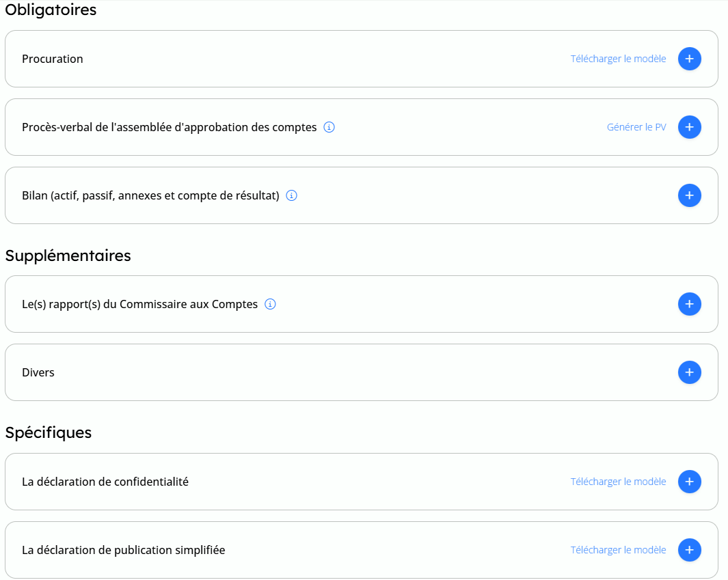Click the plus button for Procuration
728x580 pixels.
coord(689,59)
